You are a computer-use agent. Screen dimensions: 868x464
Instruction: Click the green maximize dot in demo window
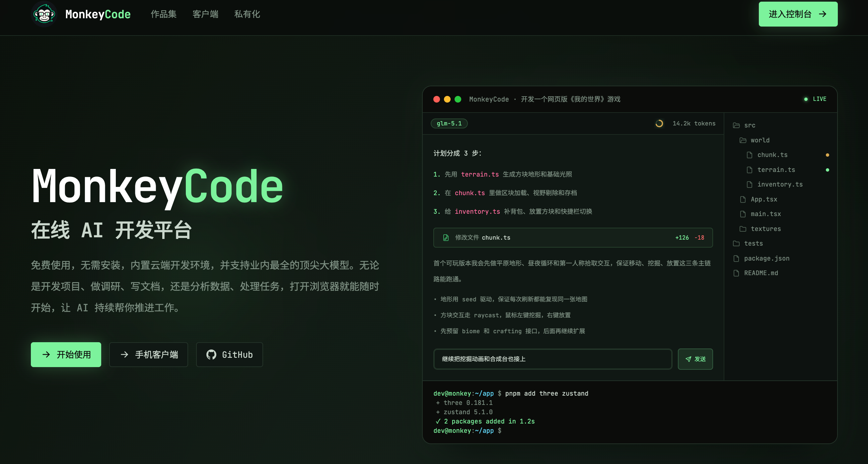(x=458, y=99)
